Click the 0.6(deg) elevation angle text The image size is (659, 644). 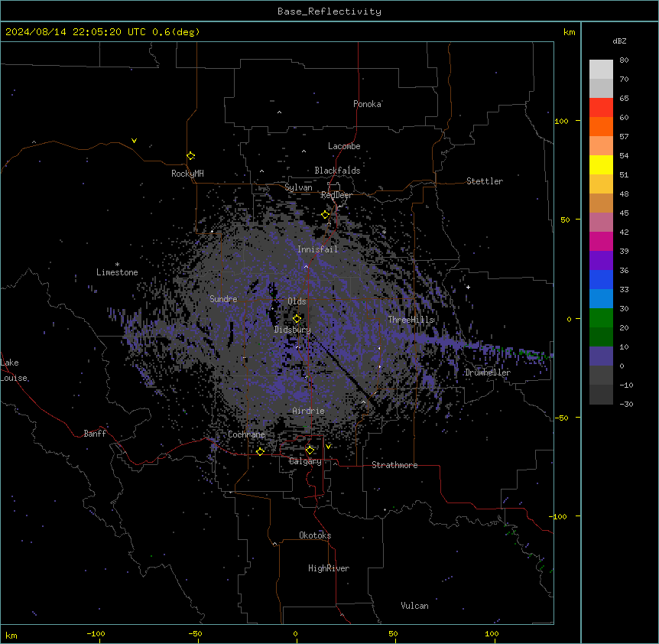tap(176, 32)
